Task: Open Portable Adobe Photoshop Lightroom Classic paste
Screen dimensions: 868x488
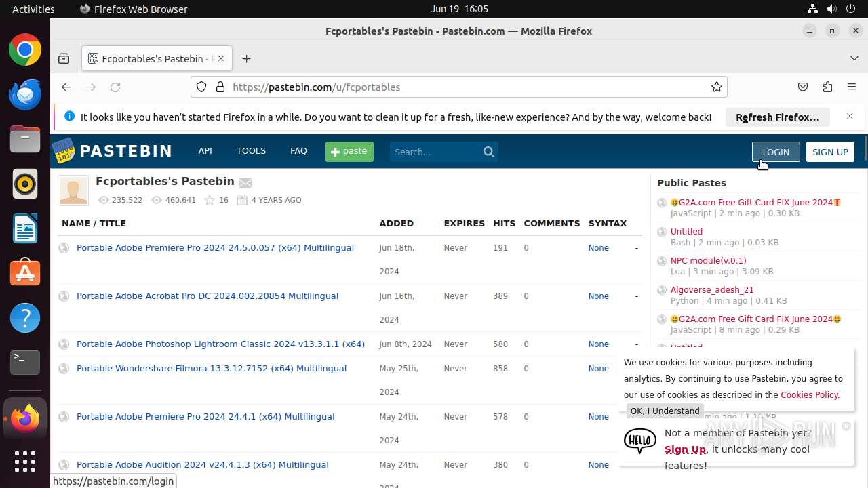Action: tap(220, 344)
